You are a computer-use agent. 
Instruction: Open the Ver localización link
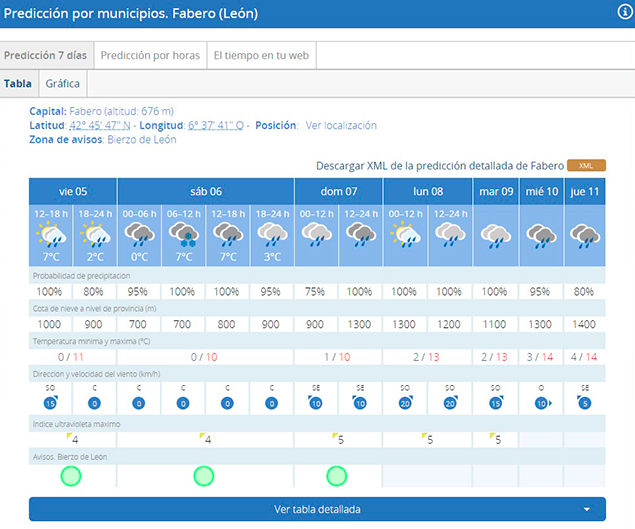pyautogui.click(x=341, y=126)
